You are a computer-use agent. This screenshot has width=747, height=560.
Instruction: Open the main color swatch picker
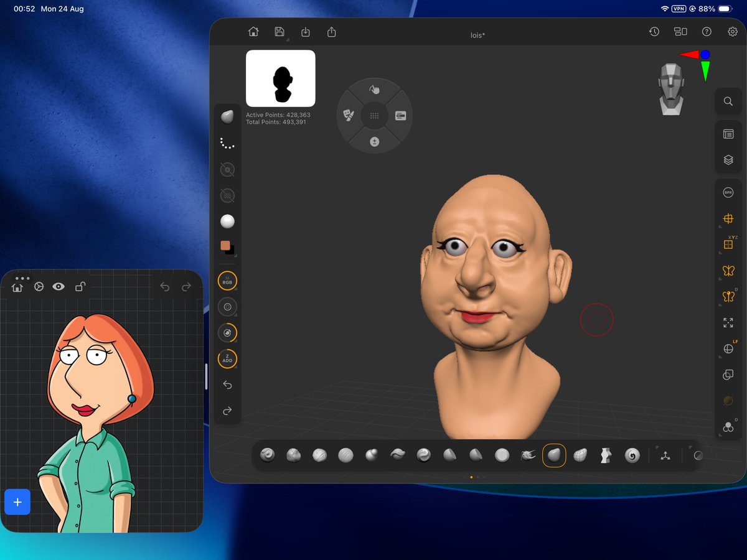[225, 246]
